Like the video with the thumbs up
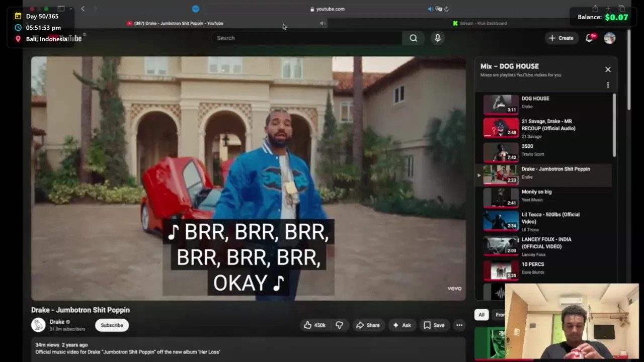Screen dimensions: 644x362 click(x=314, y=325)
